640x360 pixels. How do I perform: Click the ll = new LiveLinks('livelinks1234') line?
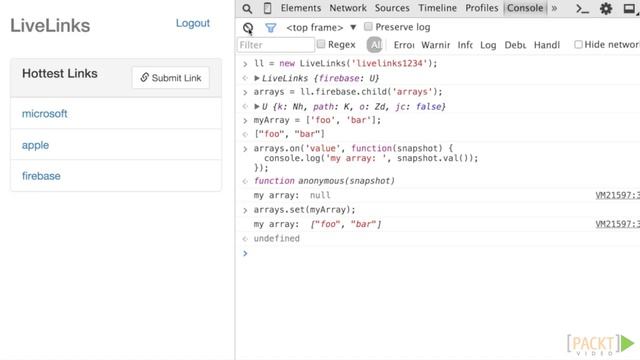(x=345, y=63)
